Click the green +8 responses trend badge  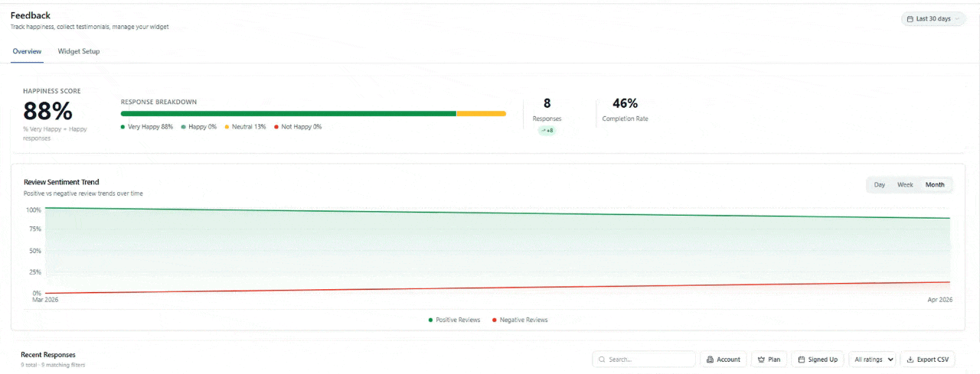point(547,131)
